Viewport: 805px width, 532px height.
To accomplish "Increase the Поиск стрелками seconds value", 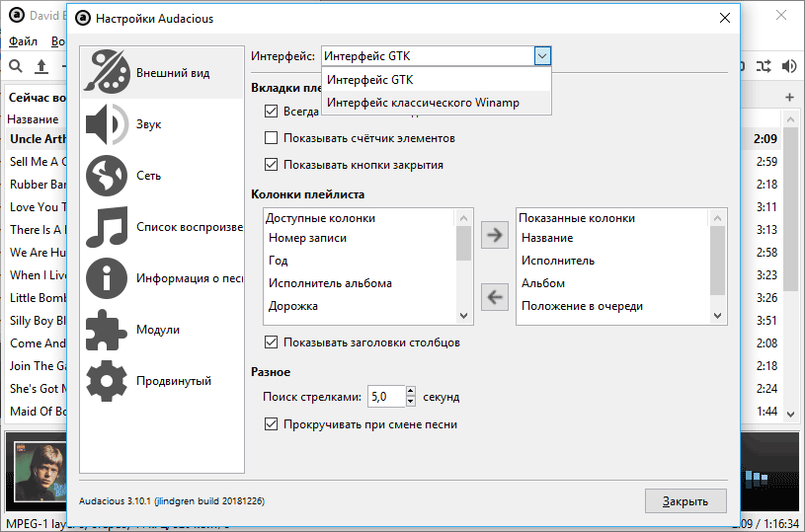I will coord(410,392).
